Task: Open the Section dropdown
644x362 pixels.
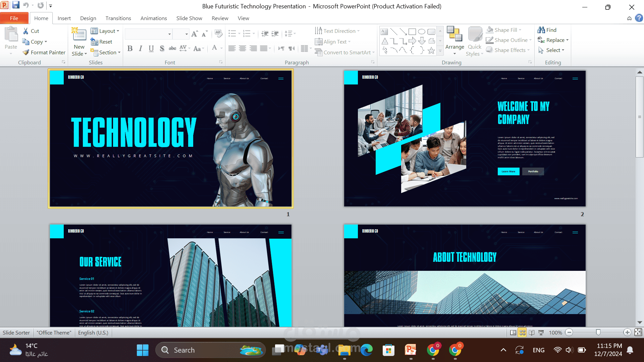Action: tap(105, 52)
